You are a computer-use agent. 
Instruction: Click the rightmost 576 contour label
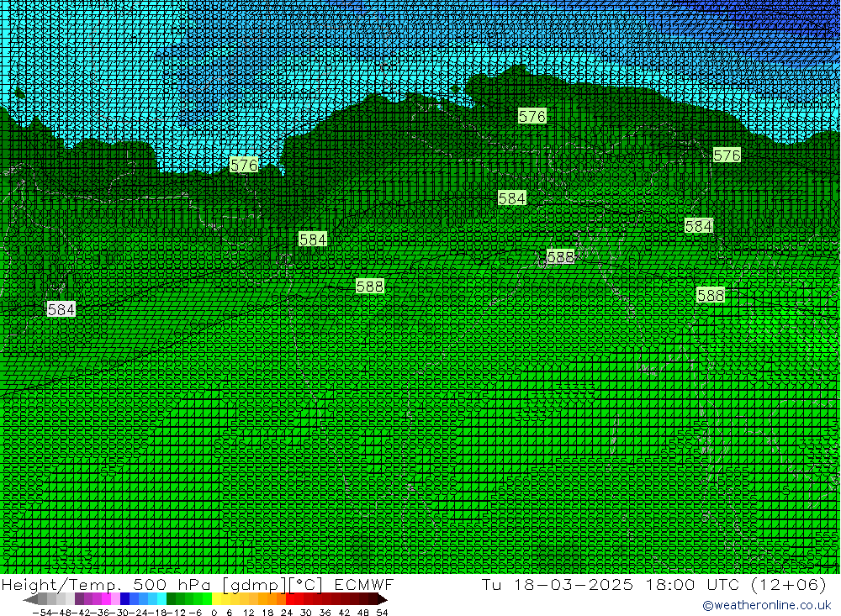727,155
